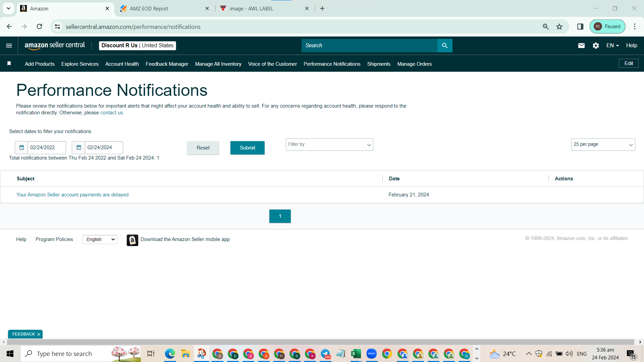Image resolution: width=644 pixels, height=362 pixels.
Task: Reload the page with the refresh icon
Action: [x=40, y=26]
